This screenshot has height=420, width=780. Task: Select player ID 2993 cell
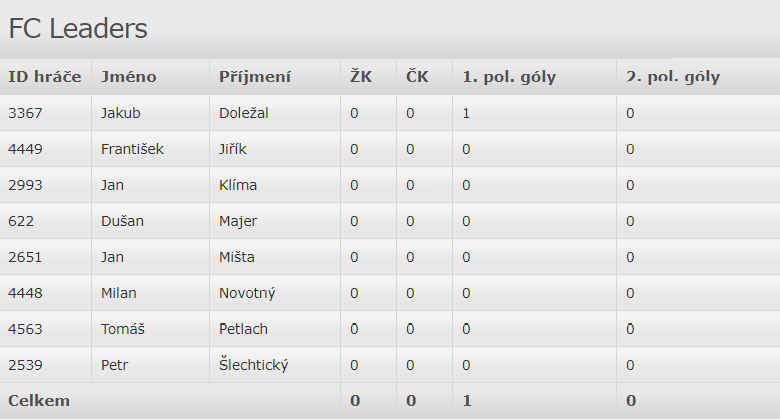point(25,185)
